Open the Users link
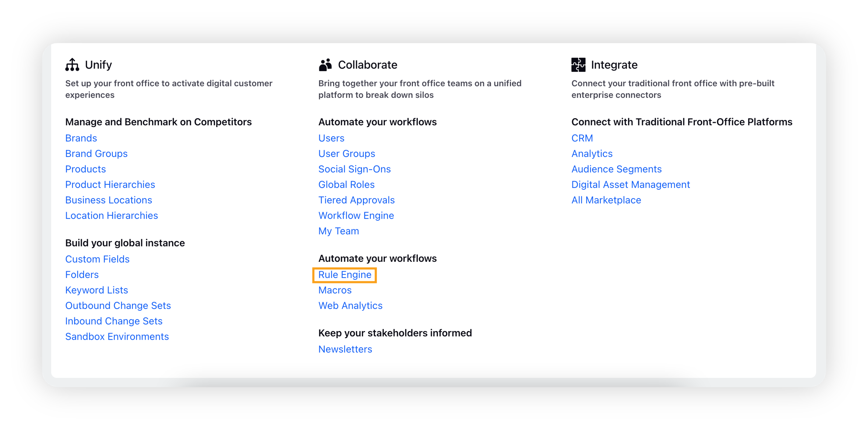Screen dimensions: 868x430 tap(331, 138)
